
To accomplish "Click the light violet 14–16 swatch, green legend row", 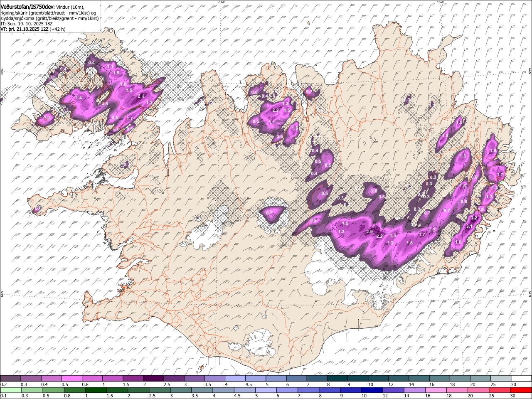I will (x=415, y=390).
